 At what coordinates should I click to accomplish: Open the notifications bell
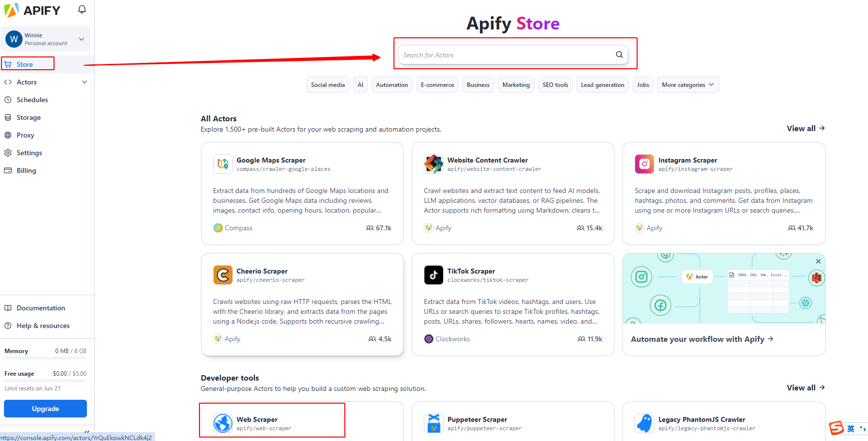click(82, 9)
